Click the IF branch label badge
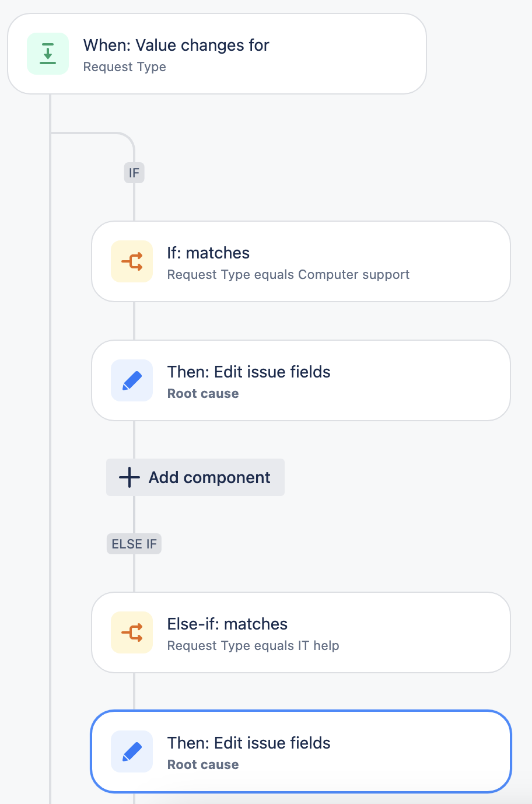Image resolution: width=532 pixels, height=804 pixels. pyautogui.click(x=134, y=173)
